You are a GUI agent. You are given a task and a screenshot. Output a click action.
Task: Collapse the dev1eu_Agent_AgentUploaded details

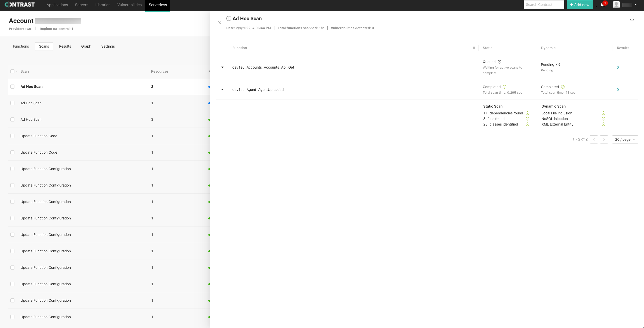(x=222, y=89)
